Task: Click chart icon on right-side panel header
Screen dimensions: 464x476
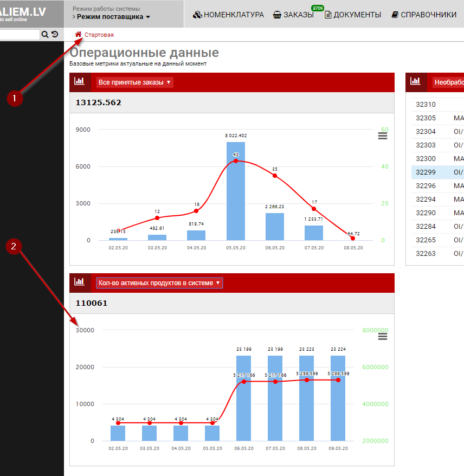Action: [416, 82]
